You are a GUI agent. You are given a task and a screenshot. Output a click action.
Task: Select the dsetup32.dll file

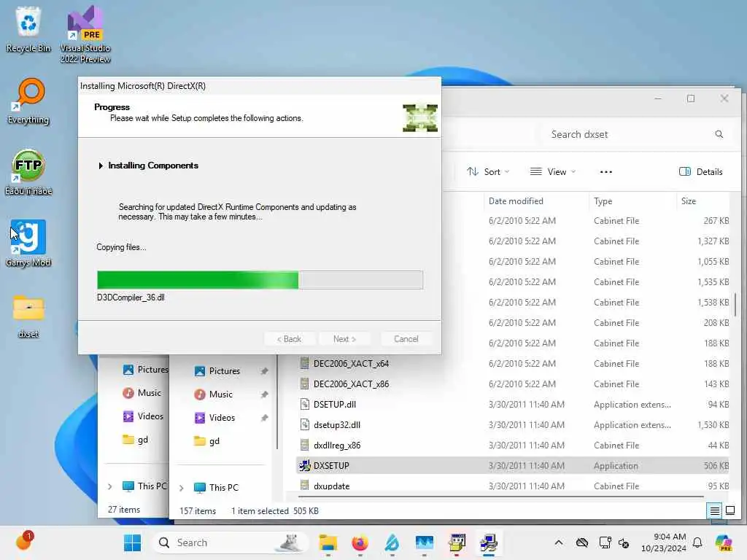[x=513, y=425]
